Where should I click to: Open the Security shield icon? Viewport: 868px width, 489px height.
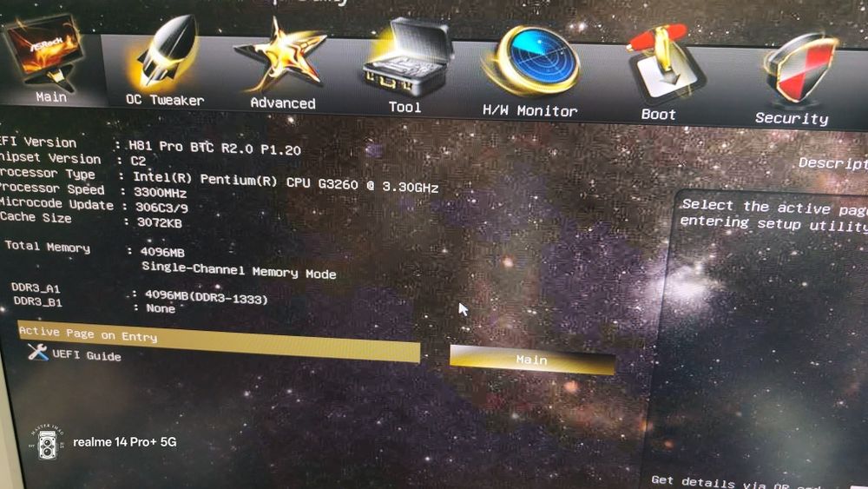click(801, 69)
